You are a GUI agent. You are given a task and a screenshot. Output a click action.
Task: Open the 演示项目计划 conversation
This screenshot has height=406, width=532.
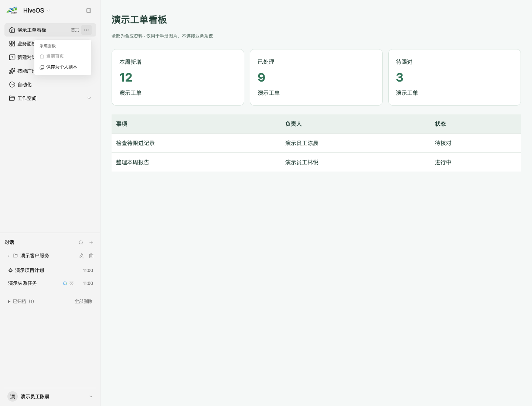click(x=50, y=271)
